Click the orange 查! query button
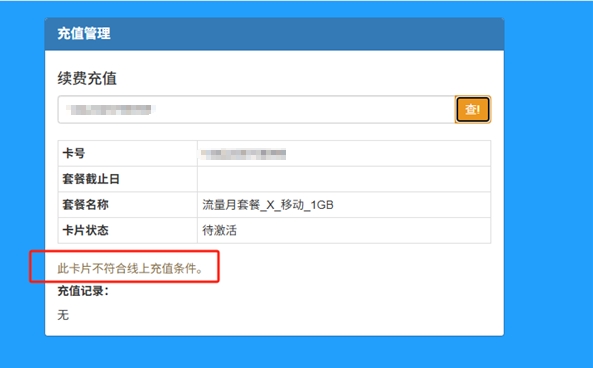 tap(473, 109)
